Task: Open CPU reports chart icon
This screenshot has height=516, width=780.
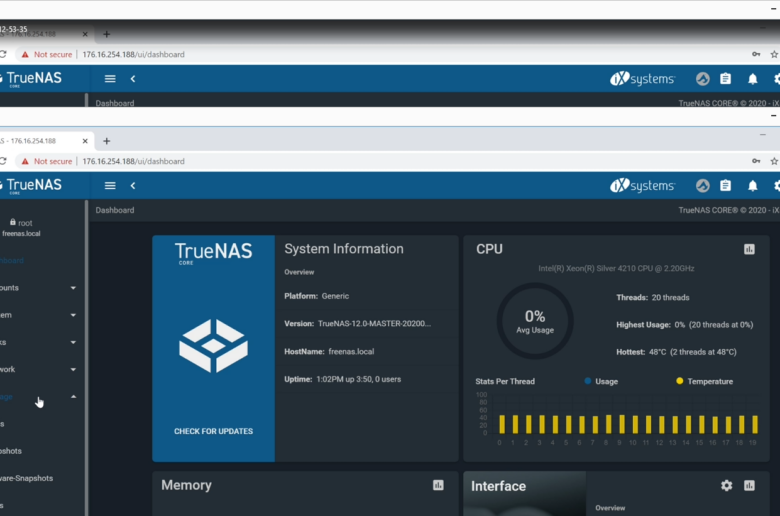Action: [x=749, y=249]
